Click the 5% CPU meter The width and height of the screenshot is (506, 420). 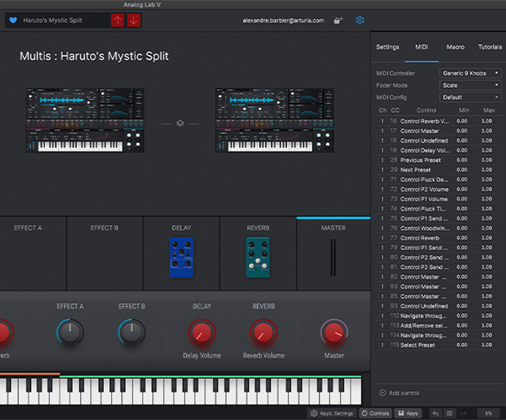[488, 413]
